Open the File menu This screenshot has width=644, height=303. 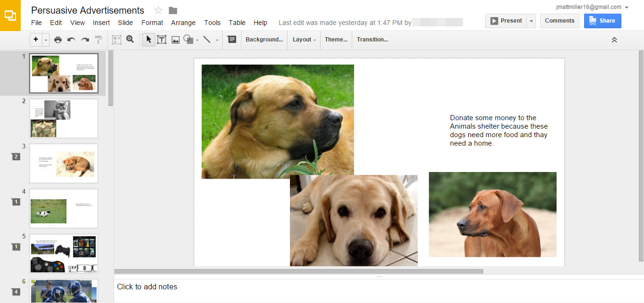36,23
